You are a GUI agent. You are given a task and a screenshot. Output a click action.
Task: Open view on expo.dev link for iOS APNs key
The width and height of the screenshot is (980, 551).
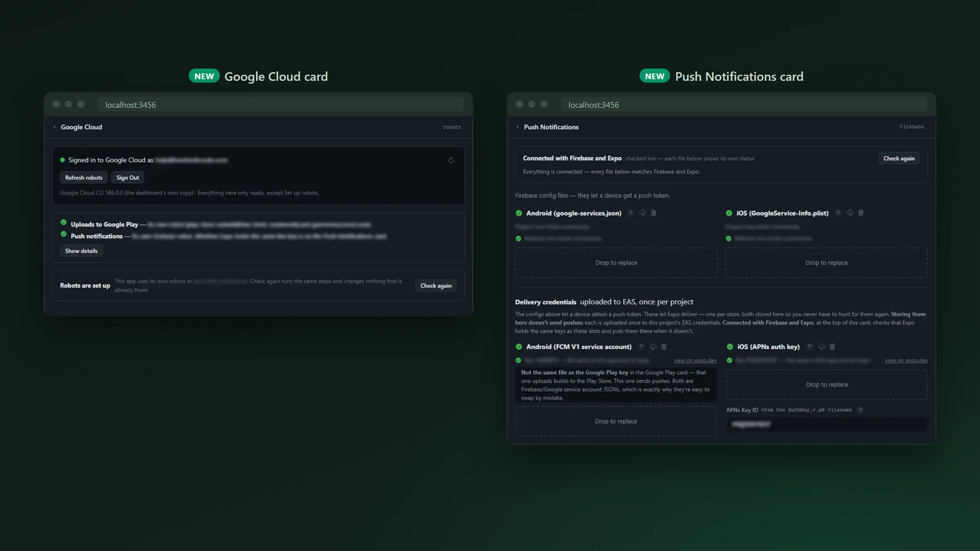pyautogui.click(x=906, y=360)
